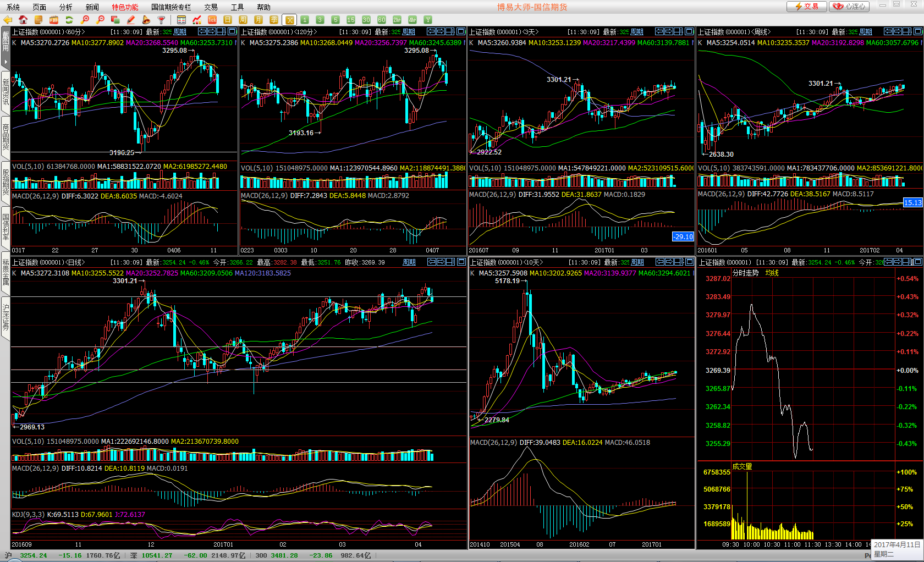Toggle the 季 quarterly period button
Image resolution: width=924 pixels, height=562 pixels.
coord(274,20)
